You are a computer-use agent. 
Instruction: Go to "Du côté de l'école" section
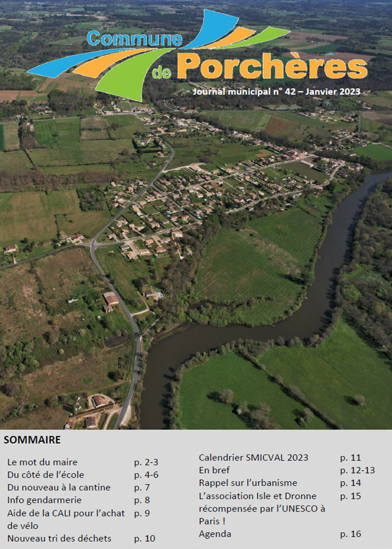46,475
